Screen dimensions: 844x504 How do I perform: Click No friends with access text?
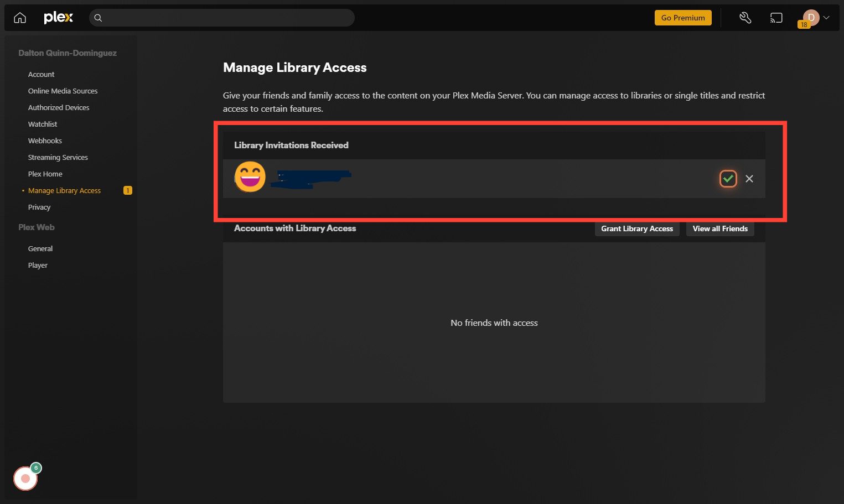[494, 323]
